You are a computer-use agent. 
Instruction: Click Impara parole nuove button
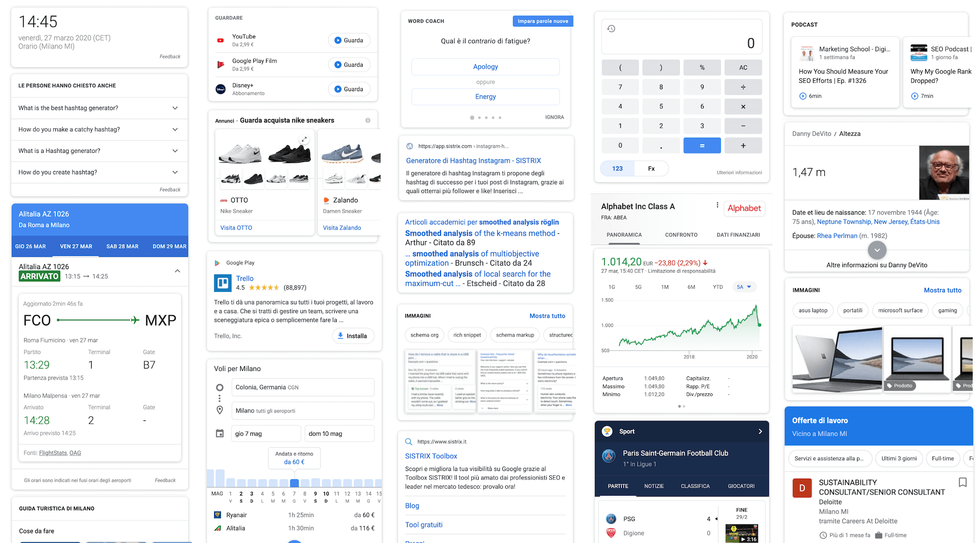click(x=543, y=21)
